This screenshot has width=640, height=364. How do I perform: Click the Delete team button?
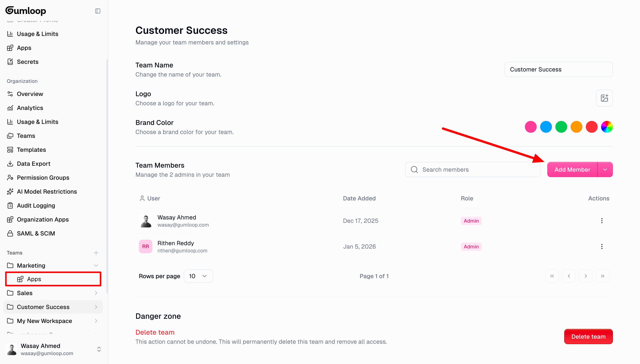(588, 337)
